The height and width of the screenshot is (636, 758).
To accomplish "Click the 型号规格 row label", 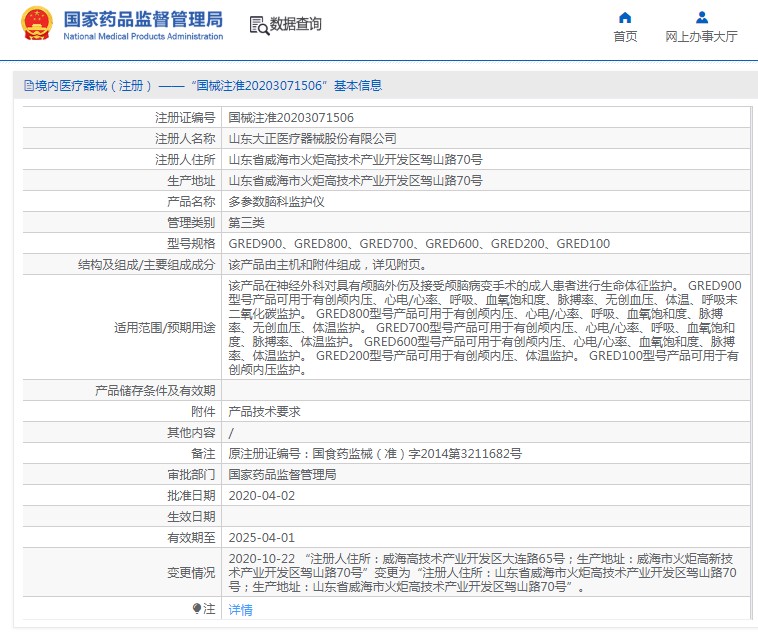I will 191,244.
